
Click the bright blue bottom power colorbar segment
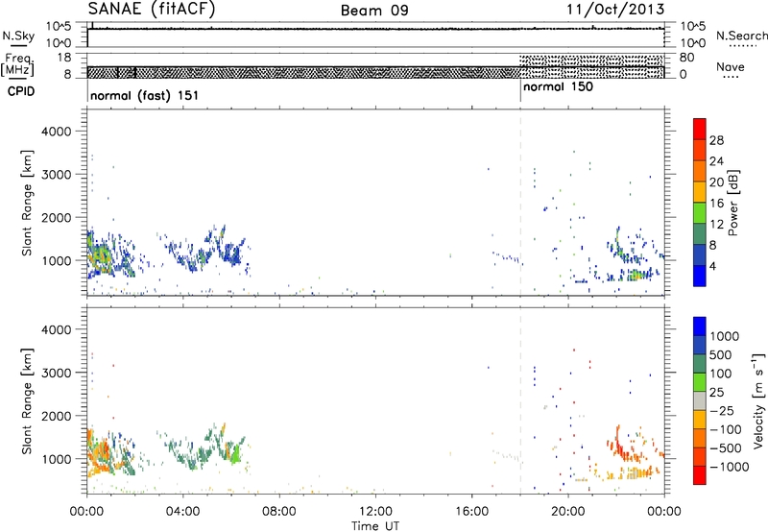(x=700, y=276)
